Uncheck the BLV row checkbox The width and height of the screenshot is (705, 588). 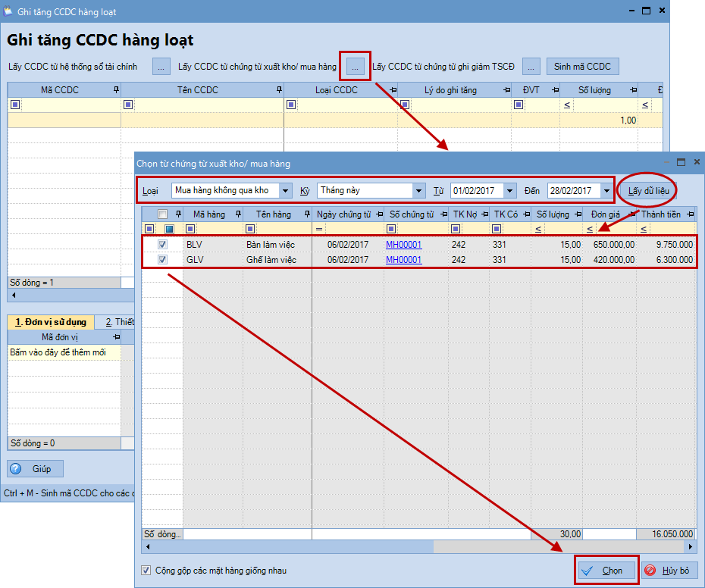pyautogui.click(x=162, y=245)
